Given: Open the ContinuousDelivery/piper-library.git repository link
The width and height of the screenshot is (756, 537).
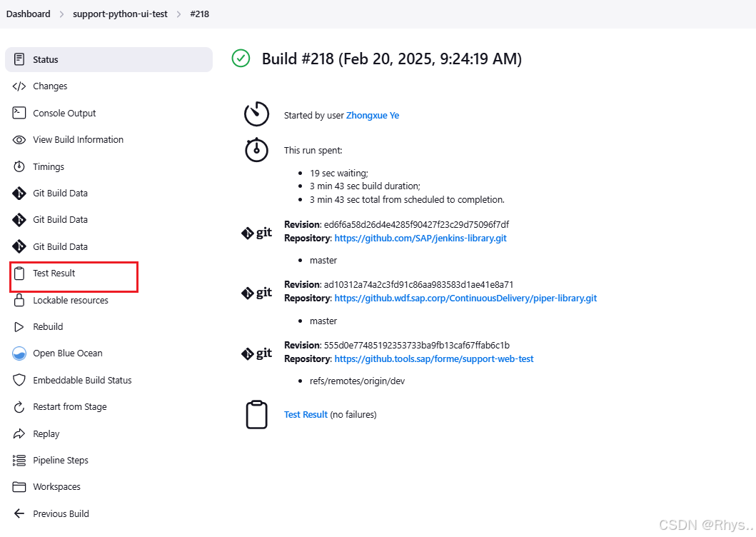Looking at the screenshot, I should (465, 298).
